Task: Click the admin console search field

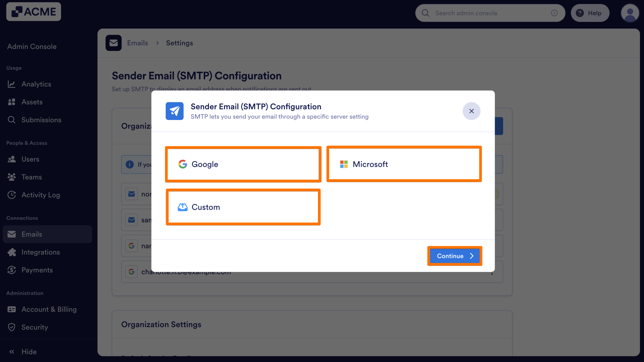Action: point(478,13)
